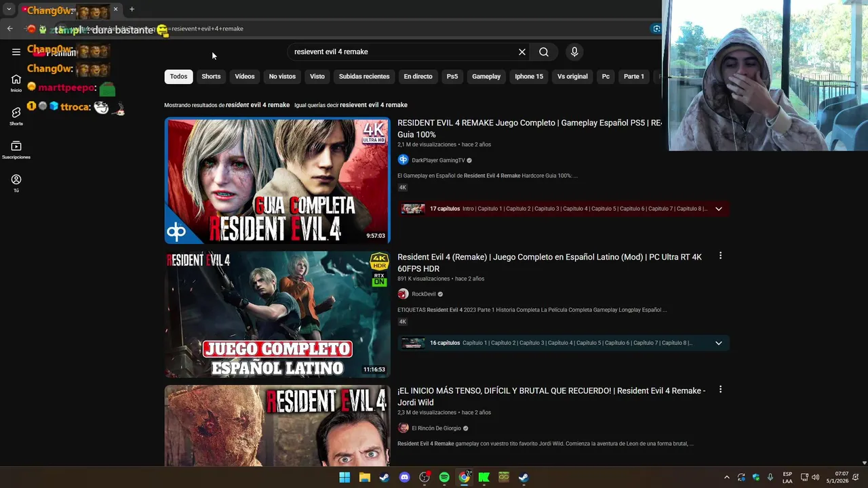
Task: Open 'EL INICIO MÁS TENSO' video title
Action: pyautogui.click(x=551, y=396)
